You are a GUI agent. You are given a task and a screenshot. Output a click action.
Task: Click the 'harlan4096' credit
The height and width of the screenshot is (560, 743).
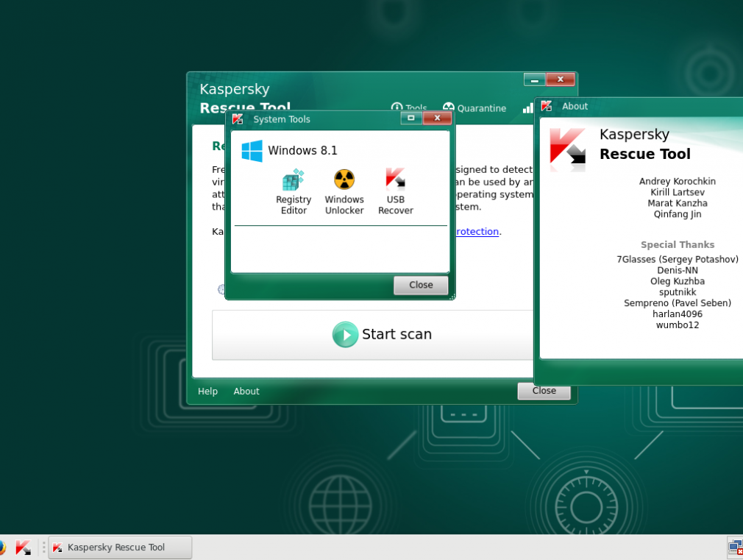tap(677, 314)
